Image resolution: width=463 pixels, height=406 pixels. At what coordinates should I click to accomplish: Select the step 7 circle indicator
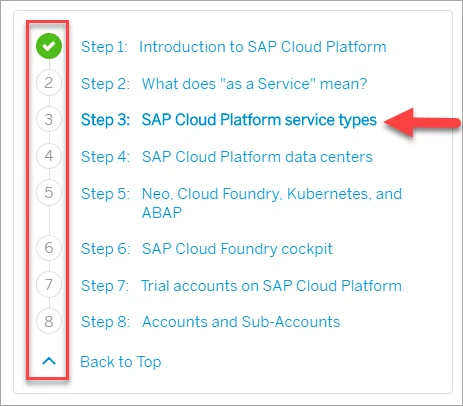coord(49,284)
